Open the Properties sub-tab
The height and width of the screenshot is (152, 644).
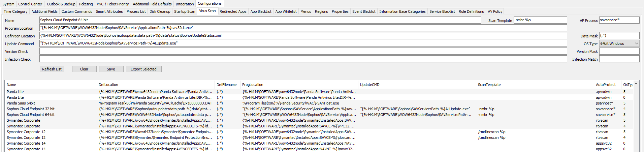tap(340, 11)
